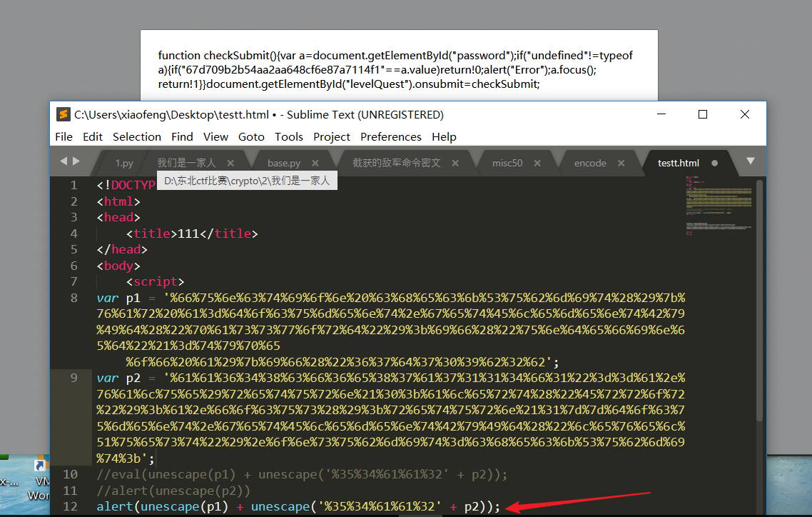Open the Tools menu
The image size is (812, 517).
coord(288,137)
